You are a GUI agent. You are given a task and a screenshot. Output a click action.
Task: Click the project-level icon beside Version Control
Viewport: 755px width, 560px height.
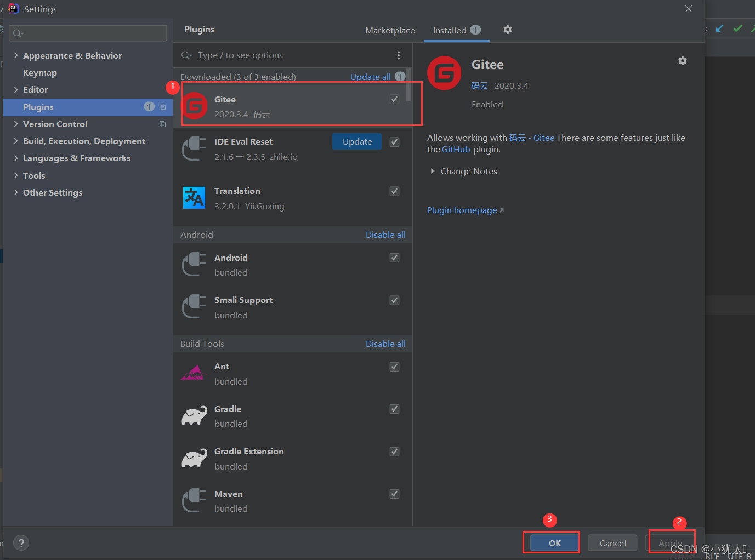click(162, 124)
